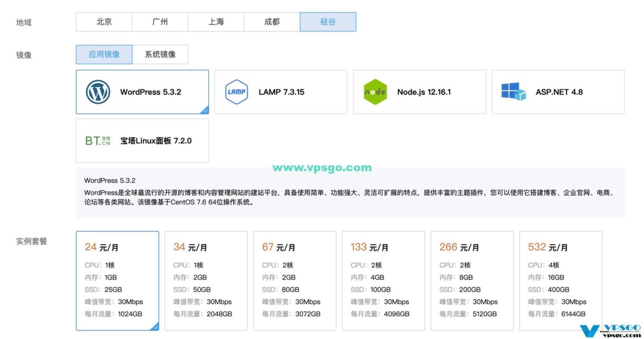Click the LAMP hexagon icon
Screen dimensions: 644x339
click(x=237, y=92)
